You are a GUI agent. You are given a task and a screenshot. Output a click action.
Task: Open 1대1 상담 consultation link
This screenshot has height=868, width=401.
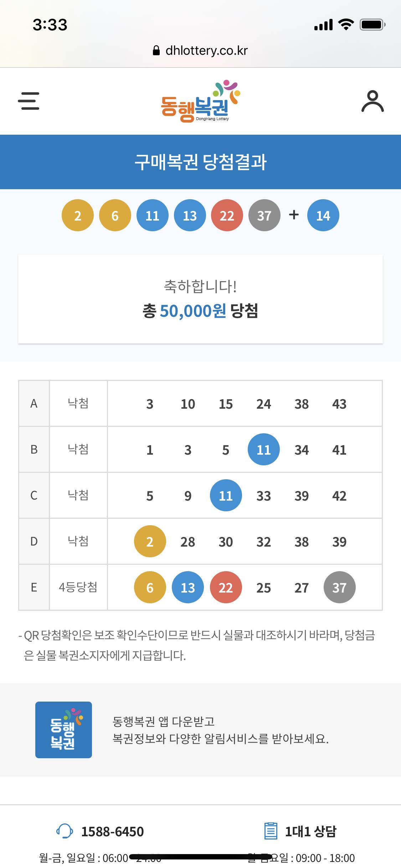310,831
